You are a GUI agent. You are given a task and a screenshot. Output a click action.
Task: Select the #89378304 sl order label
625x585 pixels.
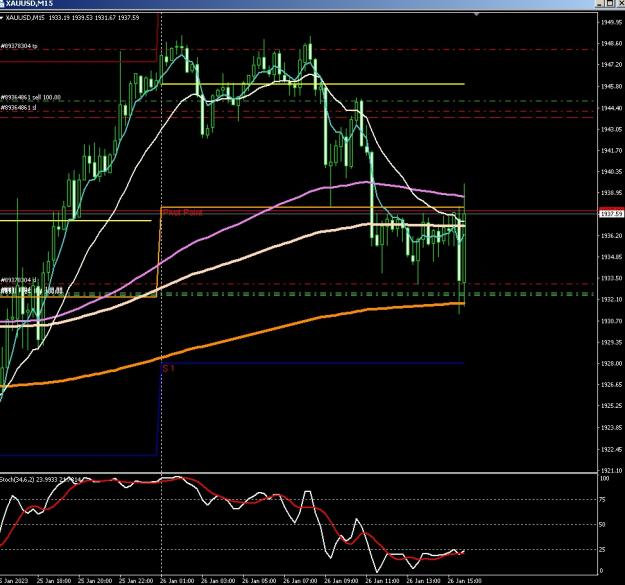pos(18,281)
